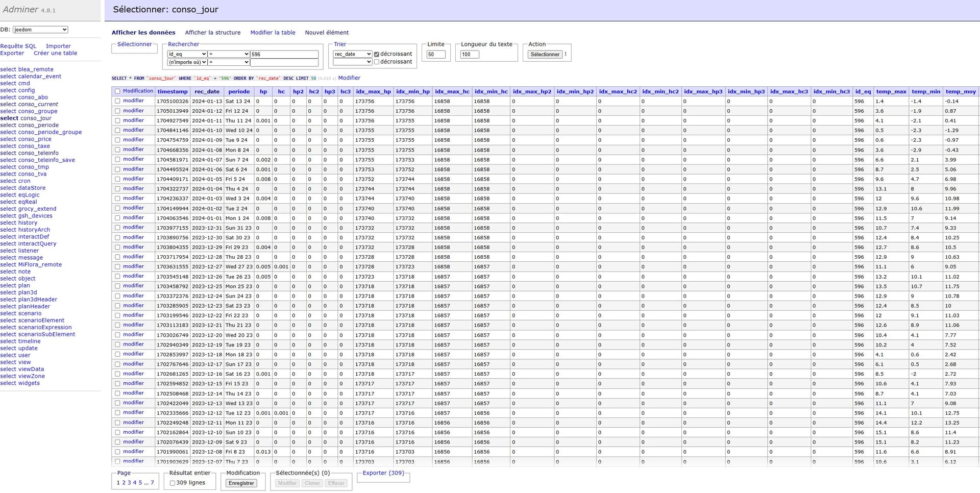
Task: Open eqLogic table in sidebar
Action: click(x=29, y=195)
